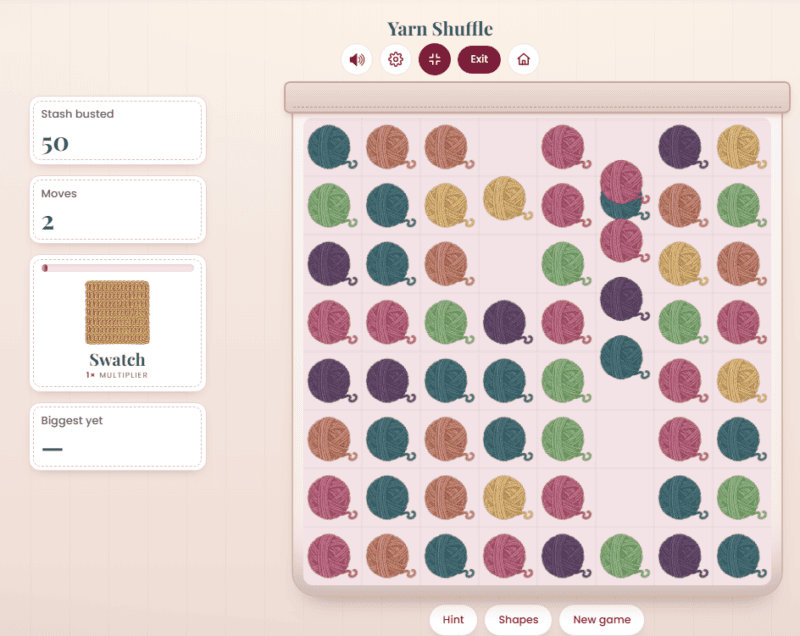Mute the game sound
This screenshot has height=636, width=800.
357,60
